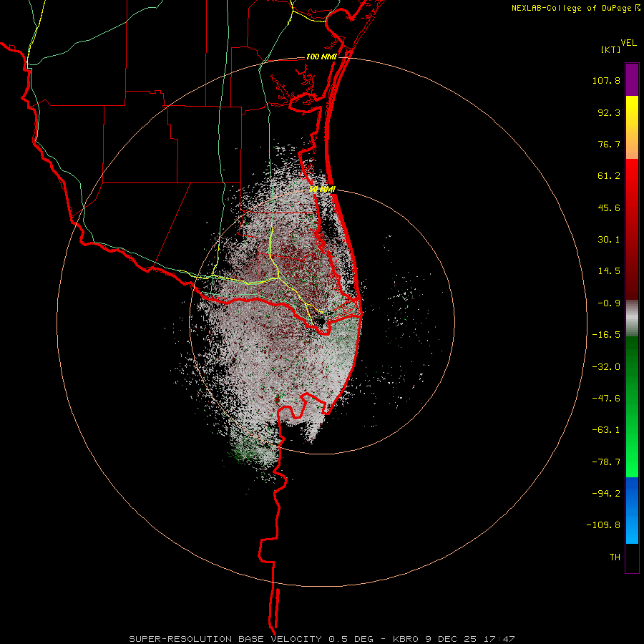Image resolution: width=644 pixels, height=644 pixels.
Task: Select the 61.2 legend value
Action: 609,176
